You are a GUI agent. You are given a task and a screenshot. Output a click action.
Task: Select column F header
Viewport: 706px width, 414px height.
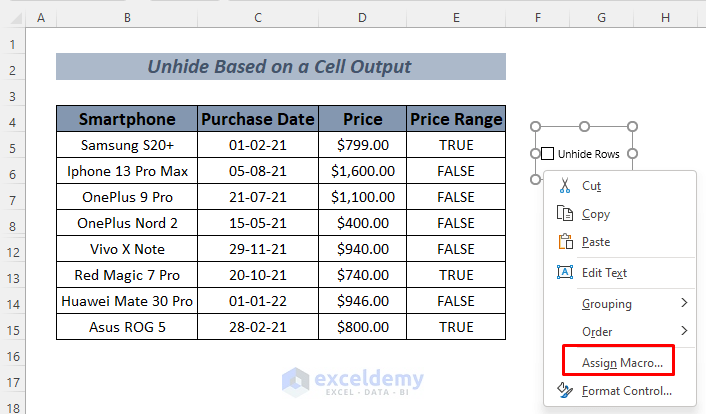538,18
